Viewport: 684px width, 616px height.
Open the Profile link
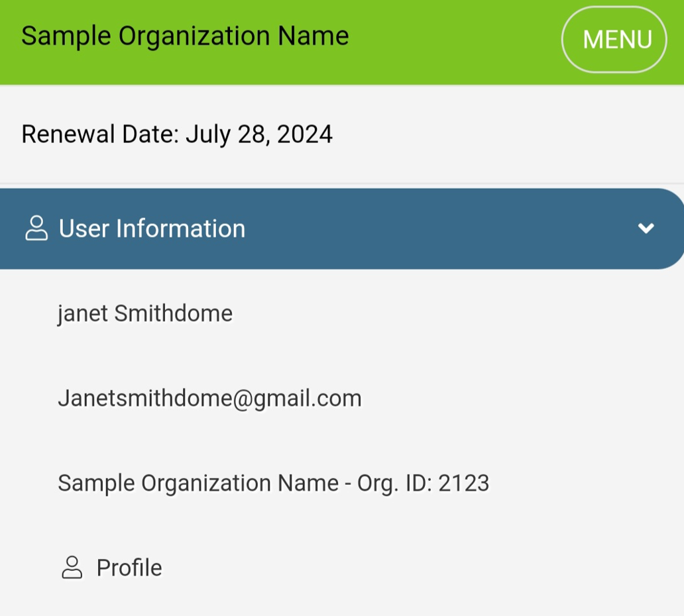(x=129, y=568)
